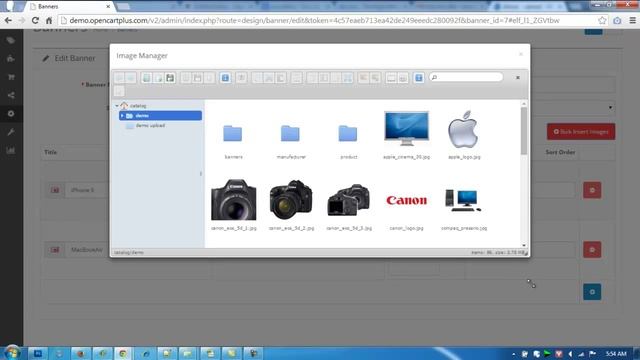Viewport: 640px width, 360px height.
Task: Click the lone icon on the second toolbar row
Action: point(119,91)
